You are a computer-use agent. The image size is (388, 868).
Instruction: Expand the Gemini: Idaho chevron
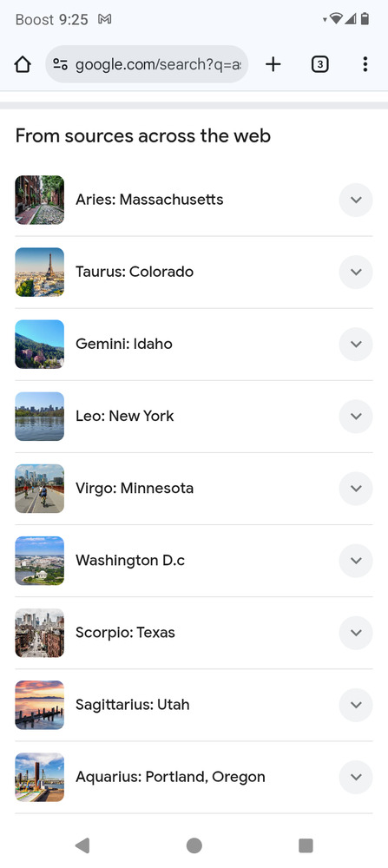point(356,344)
